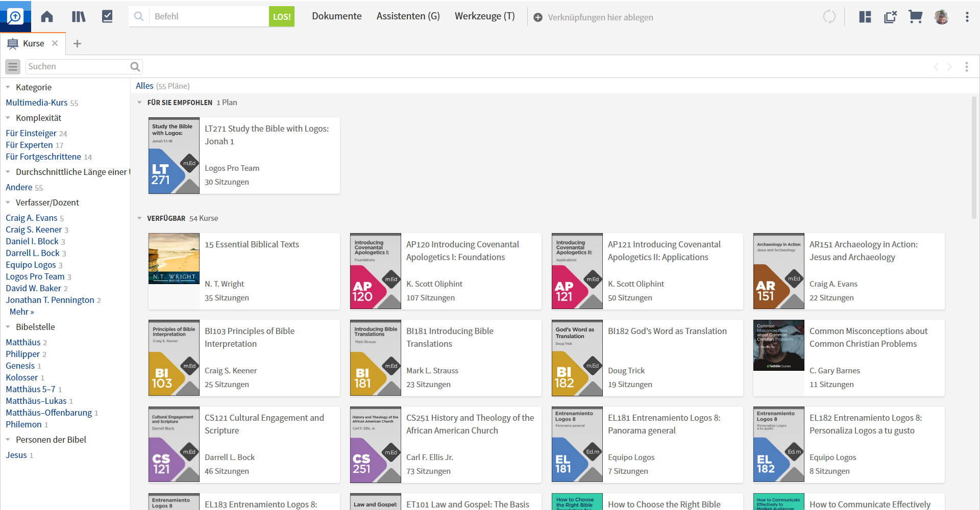
Task: Click the sync status circular icon
Action: 829,16
